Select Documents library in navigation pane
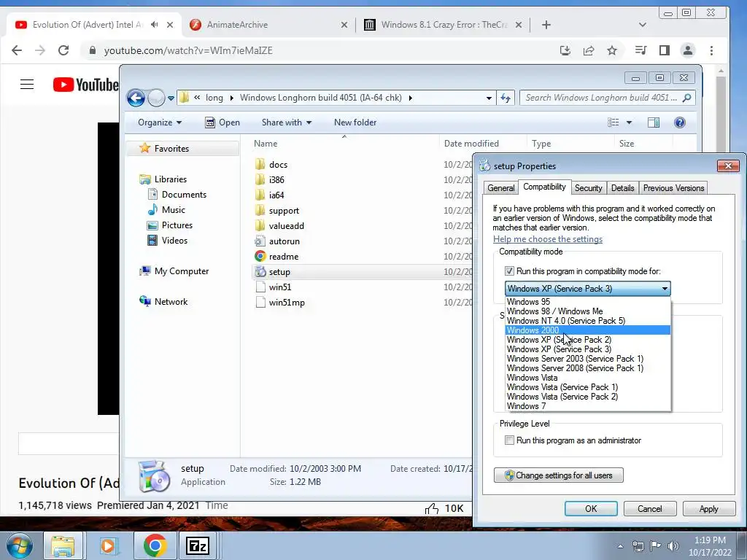This screenshot has height=560, width=747. (x=177, y=194)
